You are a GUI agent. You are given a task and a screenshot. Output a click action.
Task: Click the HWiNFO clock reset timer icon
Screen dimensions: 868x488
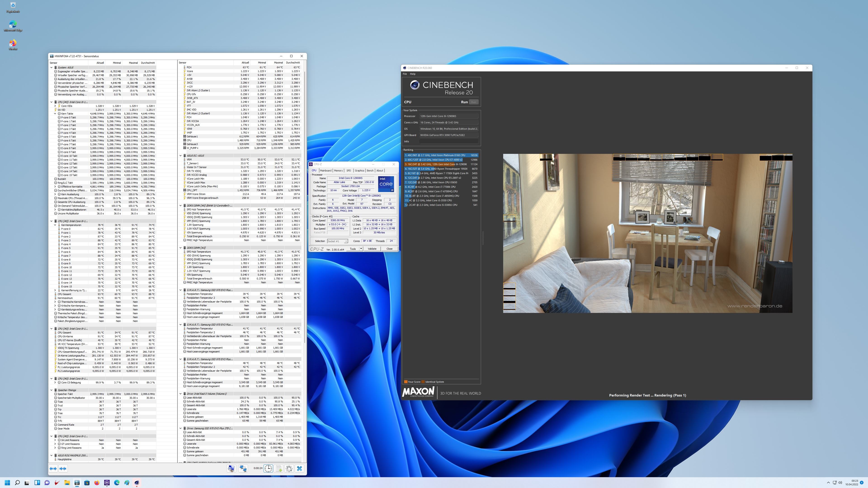[x=268, y=469]
